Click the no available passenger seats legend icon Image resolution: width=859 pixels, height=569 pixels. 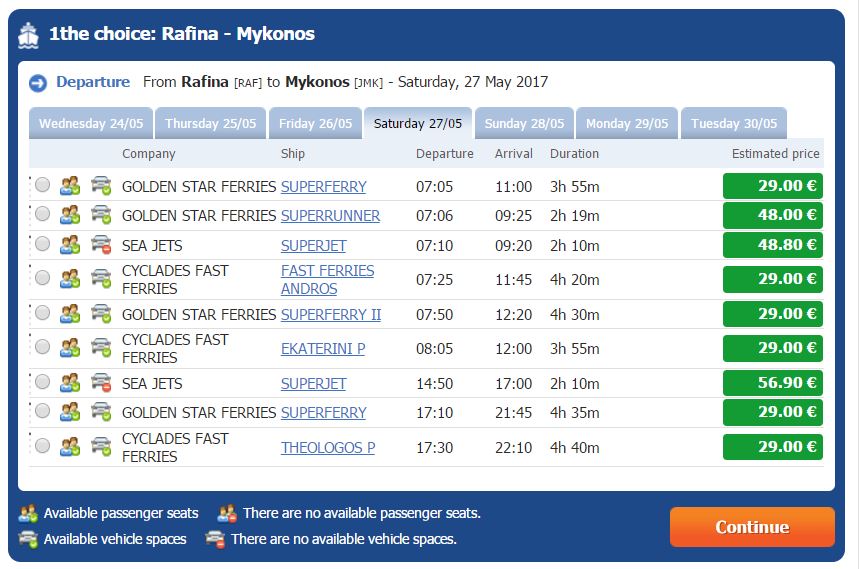point(227,514)
